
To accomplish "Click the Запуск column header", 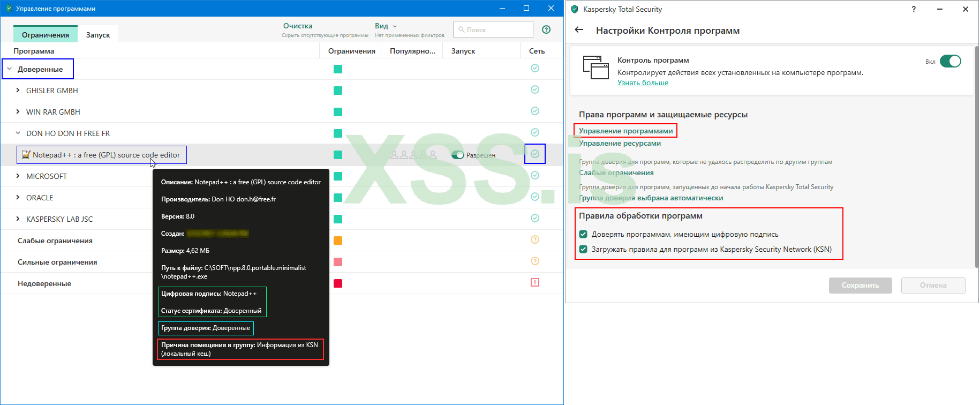I will [x=463, y=51].
